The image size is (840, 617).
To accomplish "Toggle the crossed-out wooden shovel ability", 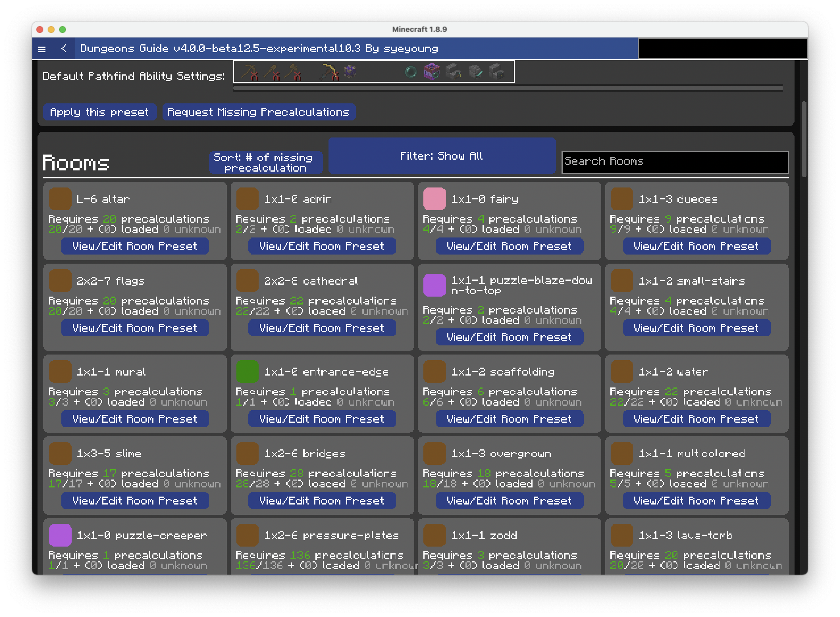I will [272, 72].
